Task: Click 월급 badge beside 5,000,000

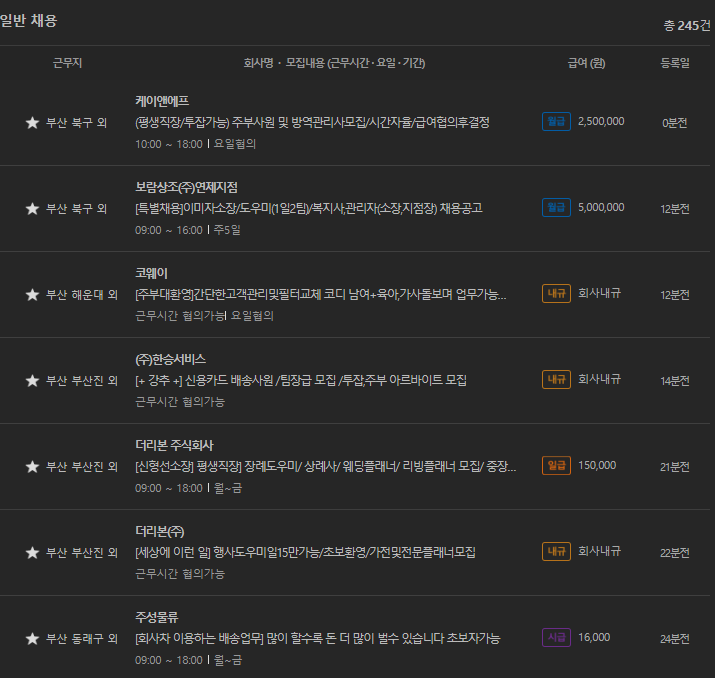Action: pos(556,207)
